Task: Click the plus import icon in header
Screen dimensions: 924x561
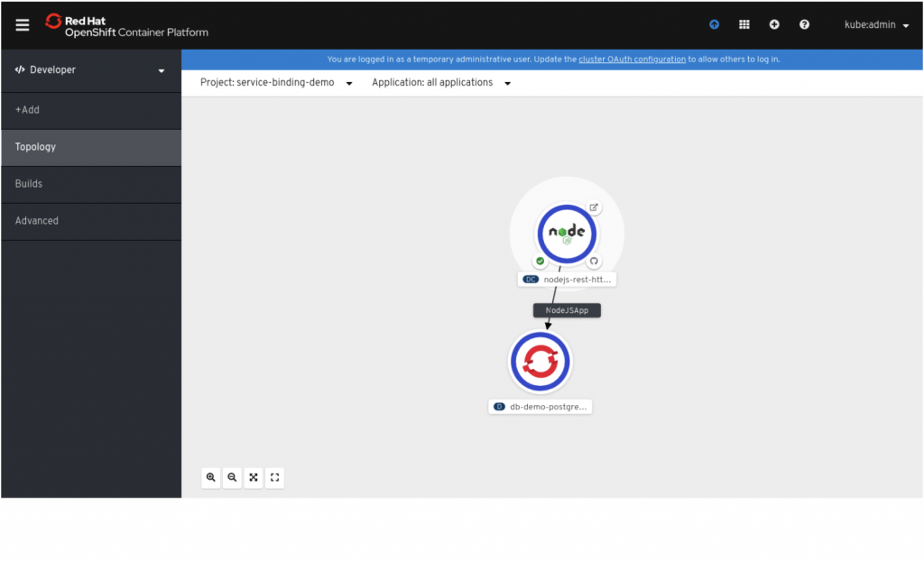Action: coord(774,25)
